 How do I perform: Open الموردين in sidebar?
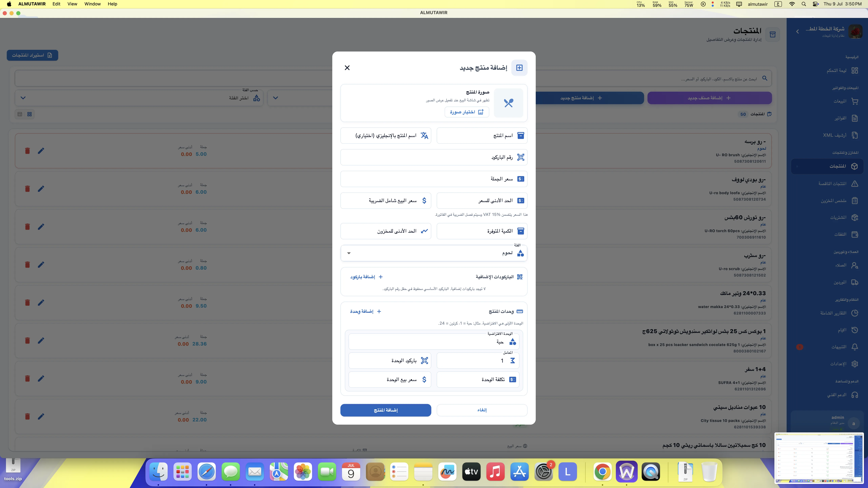827,282
